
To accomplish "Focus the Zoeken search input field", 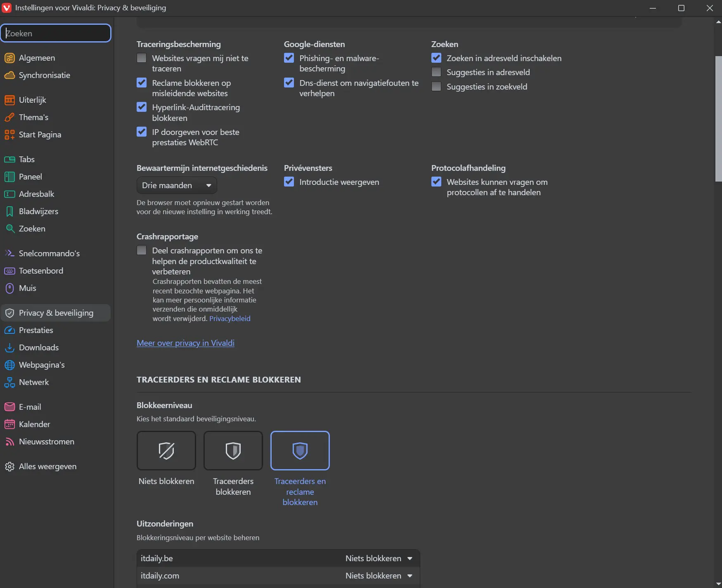I will tap(56, 33).
